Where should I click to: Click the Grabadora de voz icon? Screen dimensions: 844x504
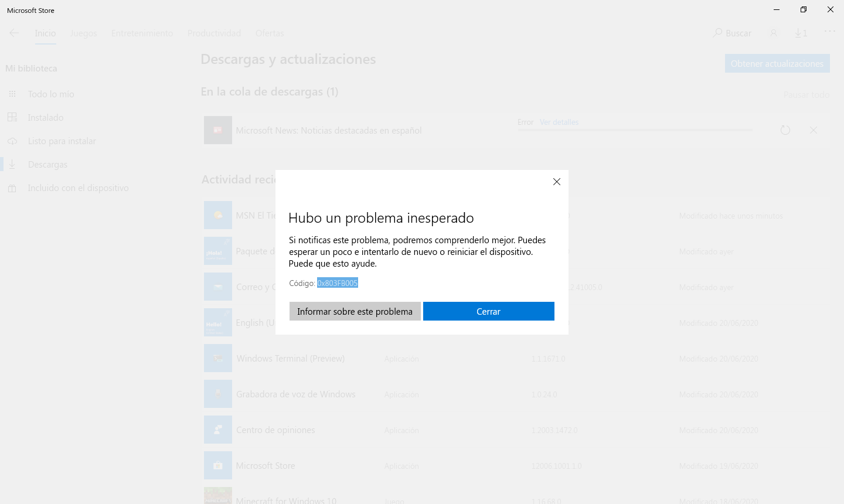[218, 394]
